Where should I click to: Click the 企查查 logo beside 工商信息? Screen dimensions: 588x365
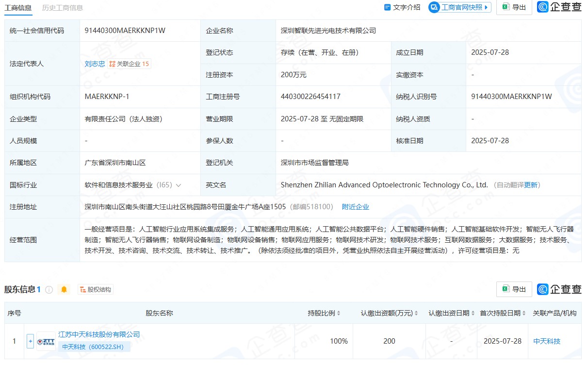pyautogui.click(x=559, y=7)
